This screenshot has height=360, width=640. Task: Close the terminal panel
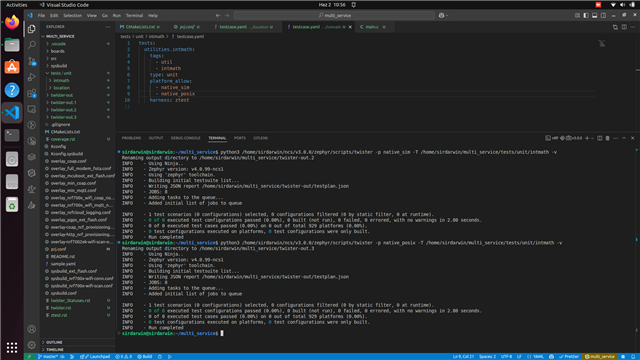coord(633,138)
